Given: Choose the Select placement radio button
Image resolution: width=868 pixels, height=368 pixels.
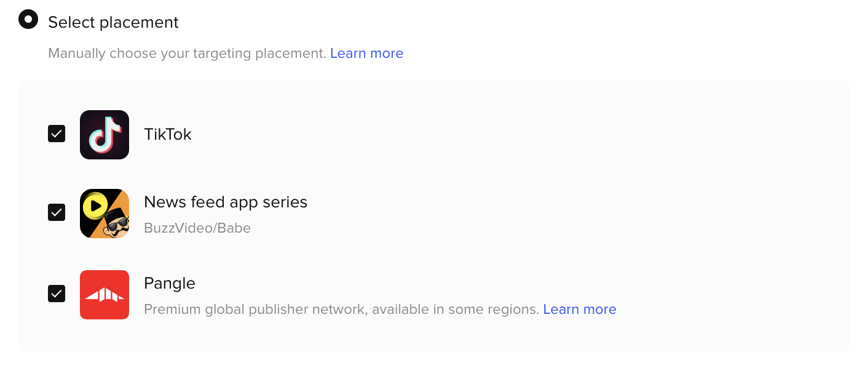Looking at the screenshot, I should pyautogui.click(x=28, y=19).
